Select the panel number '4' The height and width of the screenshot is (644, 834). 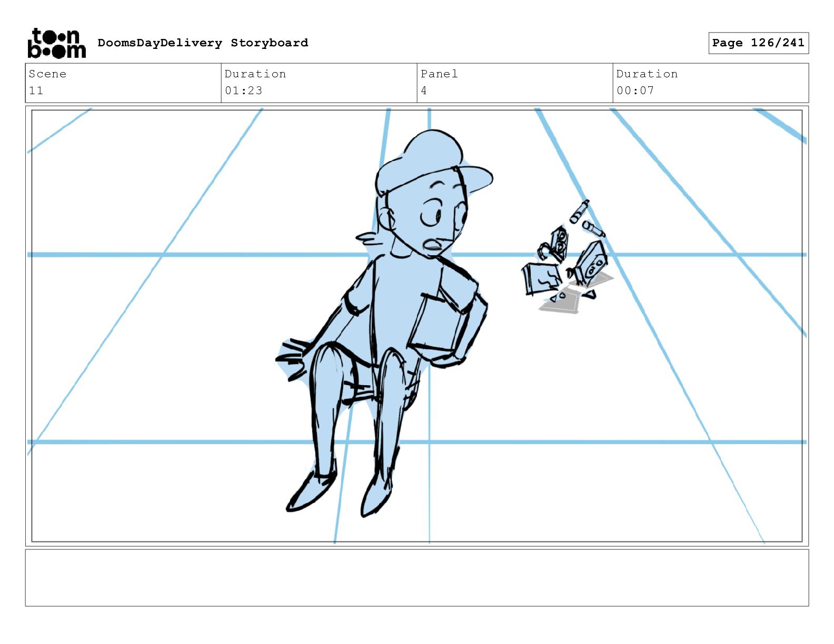[x=424, y=90]
